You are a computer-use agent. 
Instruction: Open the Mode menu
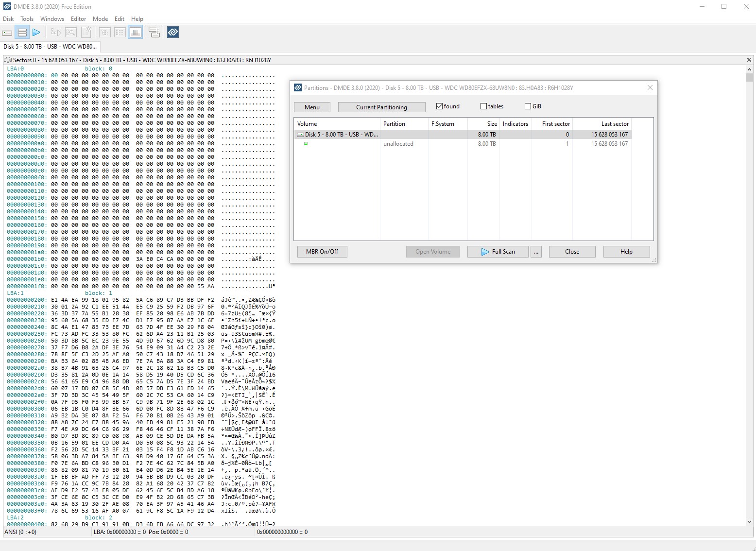tap(100, 19)
